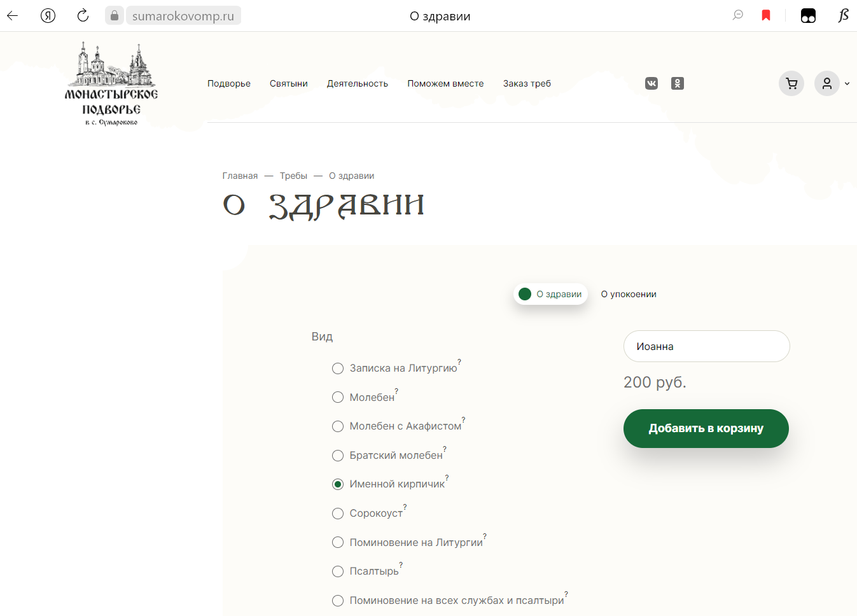Viewport: 857px width, 616px height.
Task: Switch to the О упокоении tab
Action: coord(629,294)
